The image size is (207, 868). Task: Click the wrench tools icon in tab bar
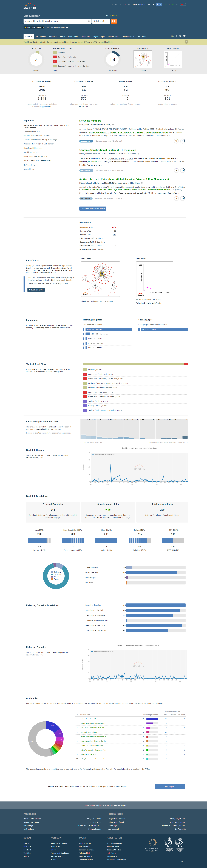(184, 36)
